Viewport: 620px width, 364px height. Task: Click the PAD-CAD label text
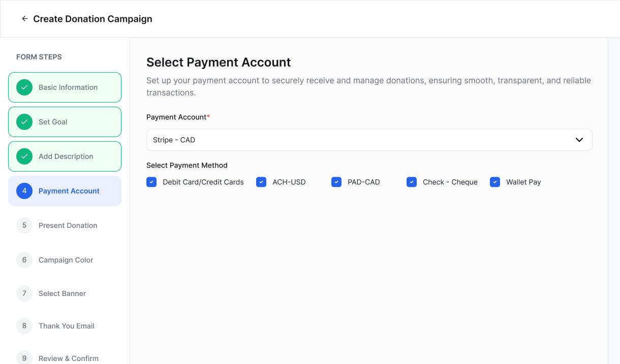click(364, 182)
